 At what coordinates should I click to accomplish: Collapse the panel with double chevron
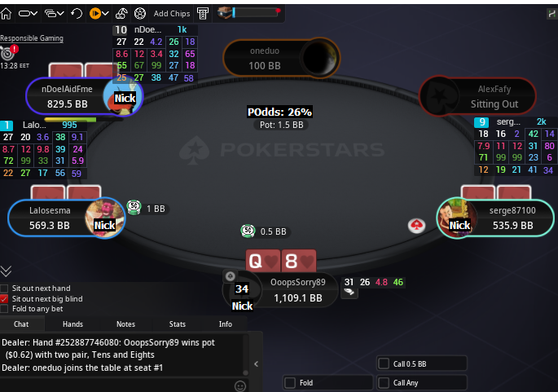[x=6, y=271]
